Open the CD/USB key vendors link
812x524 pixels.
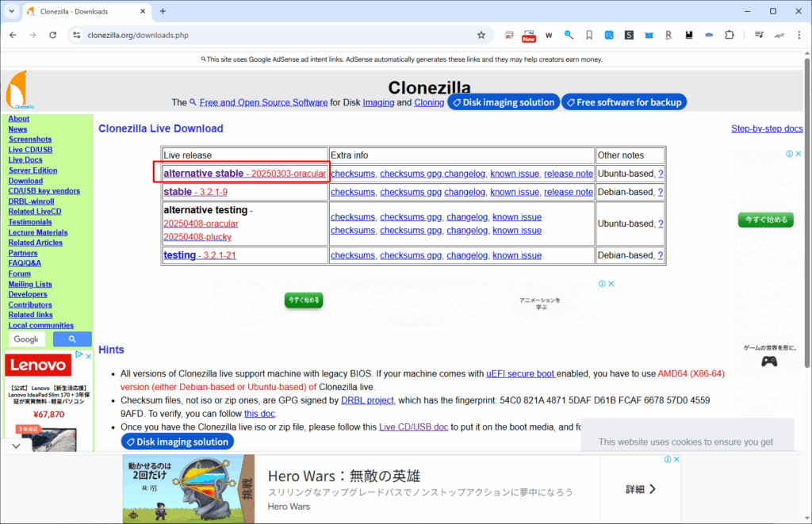point(44,191)
